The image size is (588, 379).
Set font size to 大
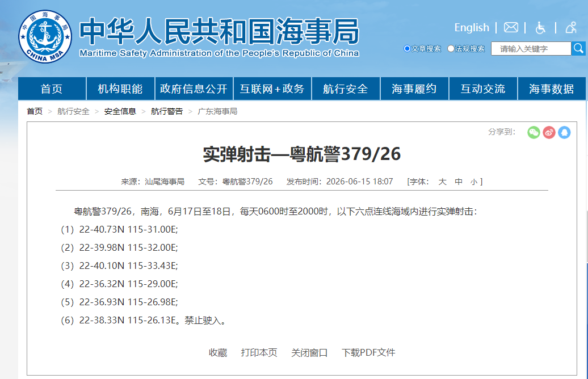(x=443, y=182)
